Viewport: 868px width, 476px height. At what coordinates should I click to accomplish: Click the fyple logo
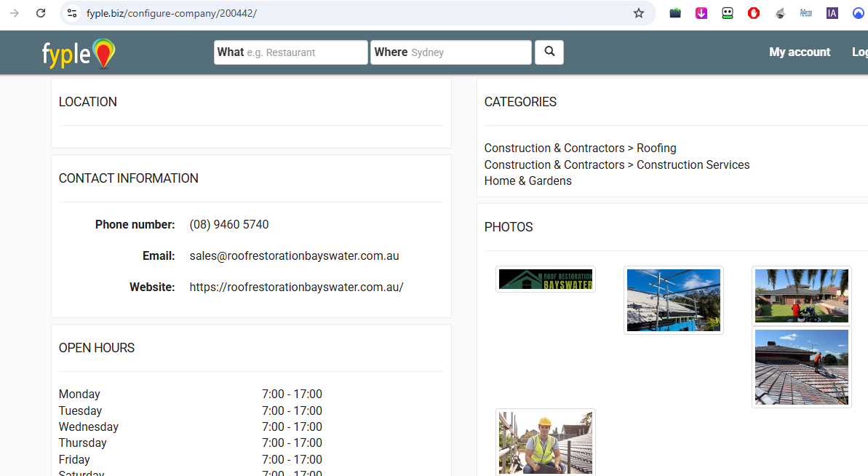click(79, 53)
